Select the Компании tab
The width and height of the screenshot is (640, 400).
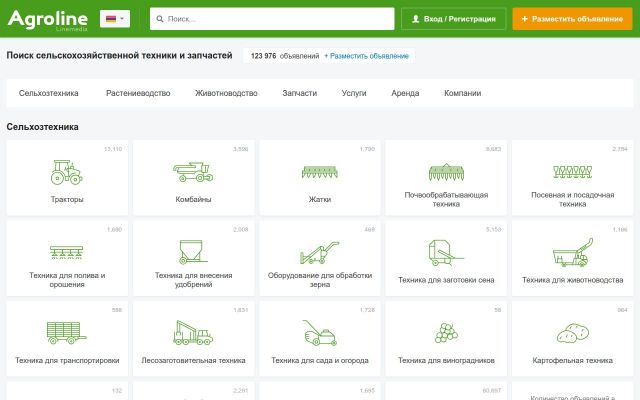pos(462,93)
